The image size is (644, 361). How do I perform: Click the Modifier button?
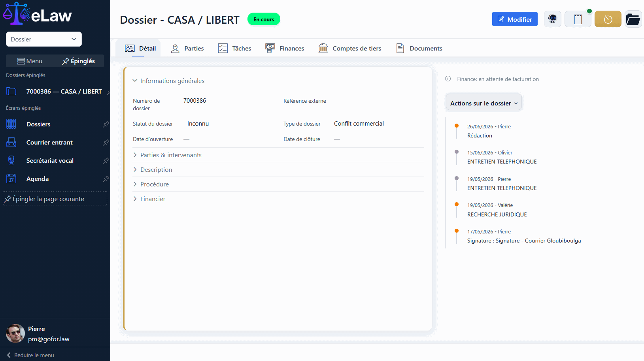click(515, 19)
